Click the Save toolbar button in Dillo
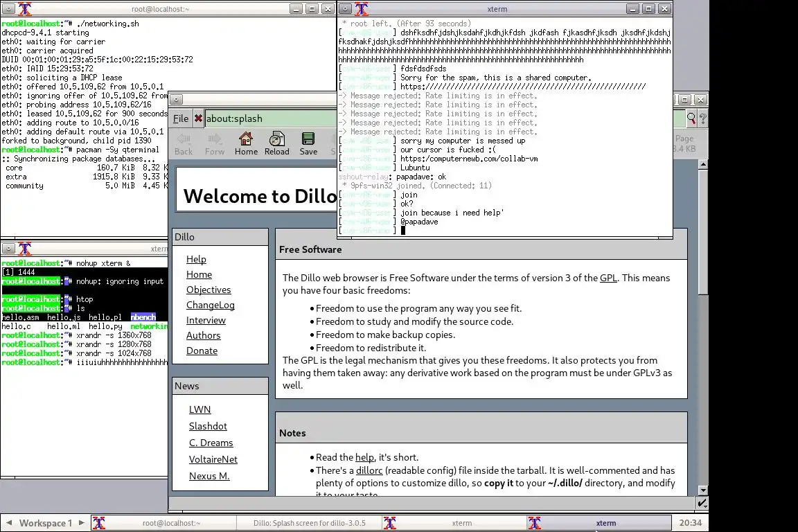 click(x=308, y=143)
